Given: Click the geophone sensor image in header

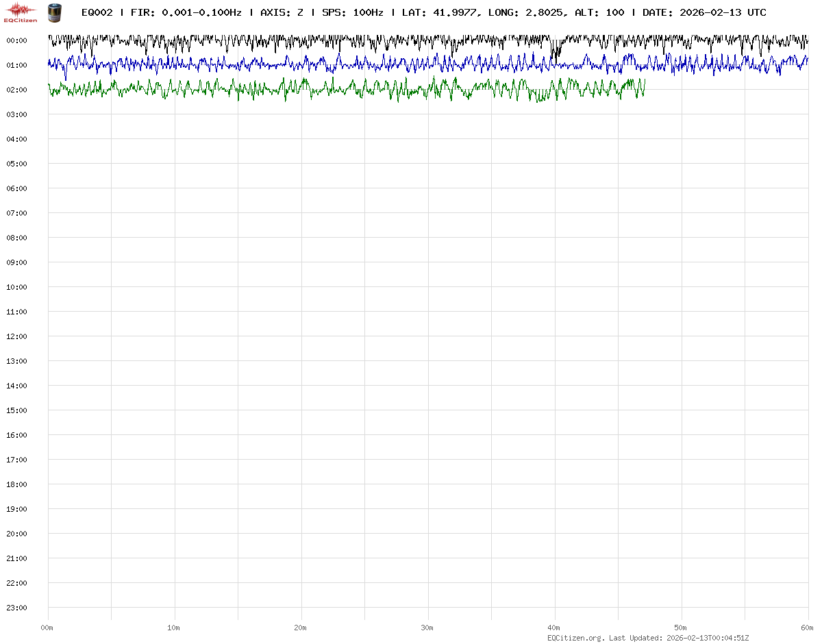Looking at the screenshot, I should click(x=54, y=12).
